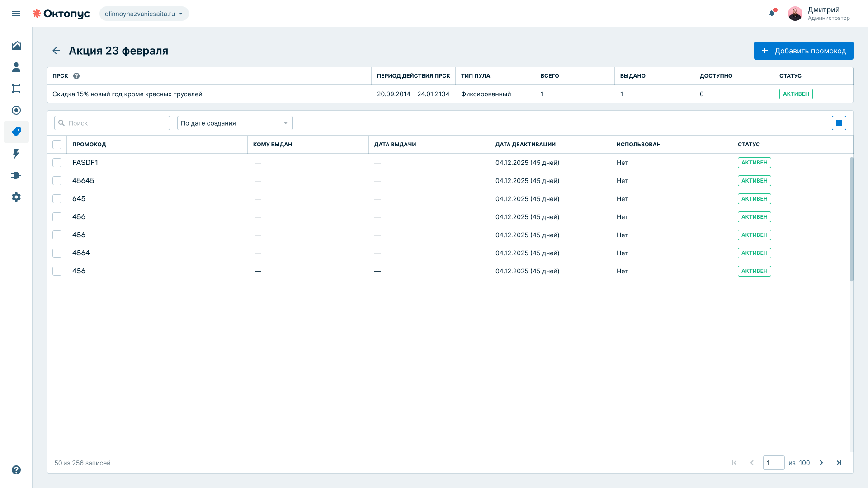Check the box for promo code FASDF1
The width and height of the screenshot is (868, 488).
[x=57, y=163]
